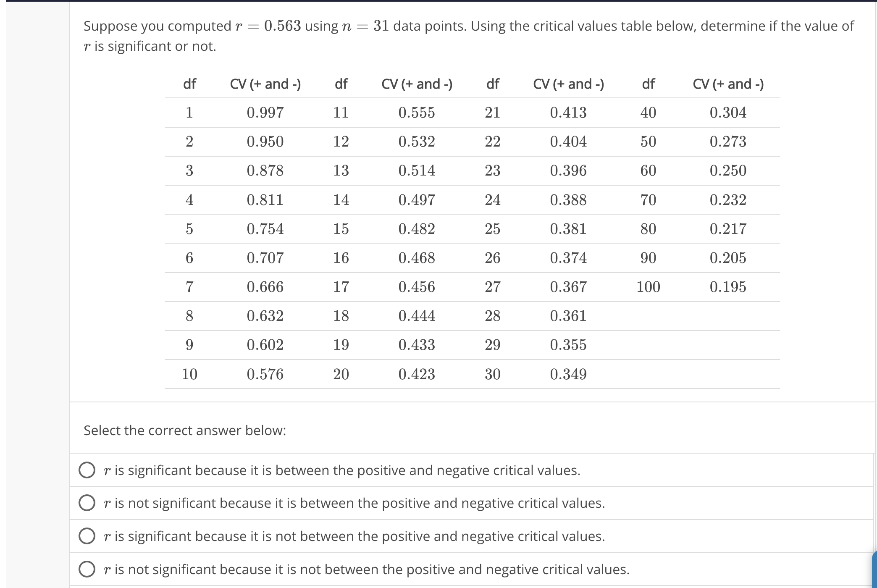Click the value 0.576 for df 10
Screen dimensions: 877x588
(265, 373)
